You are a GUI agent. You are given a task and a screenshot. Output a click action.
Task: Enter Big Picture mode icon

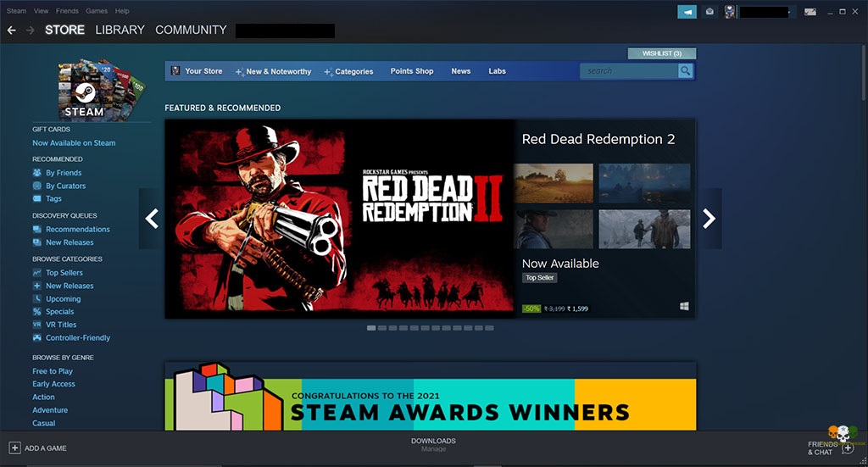coord(810,12)
